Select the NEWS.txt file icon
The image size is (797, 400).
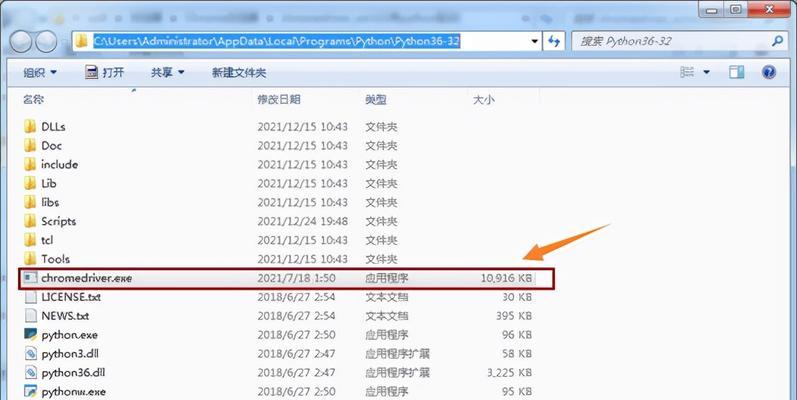pos(30,316)
